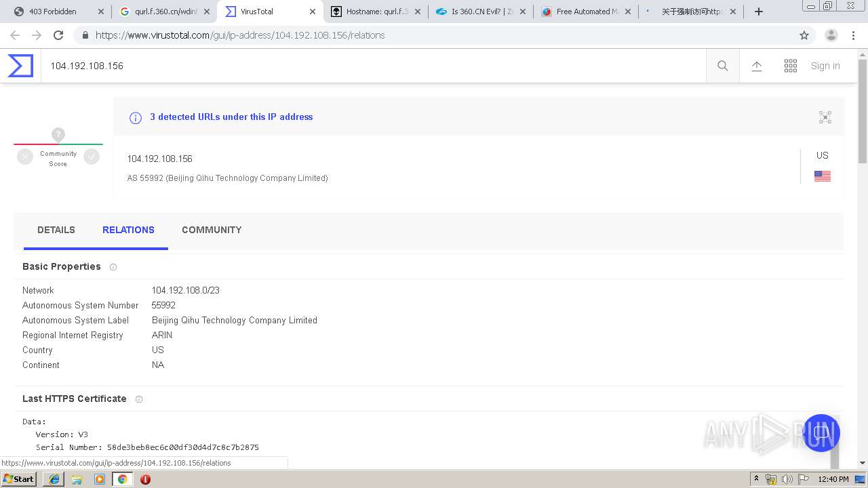
Task: Show hidden tray icons arrow
Action: [x=756, y=479]
